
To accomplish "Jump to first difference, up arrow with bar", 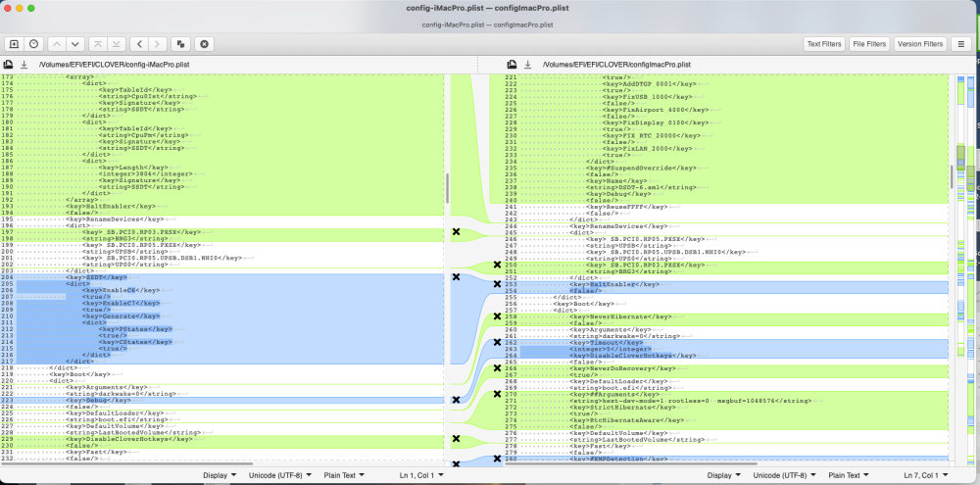I will pos(97,44).
